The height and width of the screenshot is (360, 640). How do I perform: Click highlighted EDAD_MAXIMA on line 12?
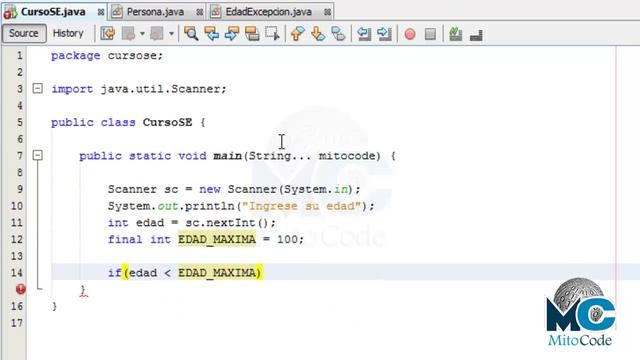217,240
